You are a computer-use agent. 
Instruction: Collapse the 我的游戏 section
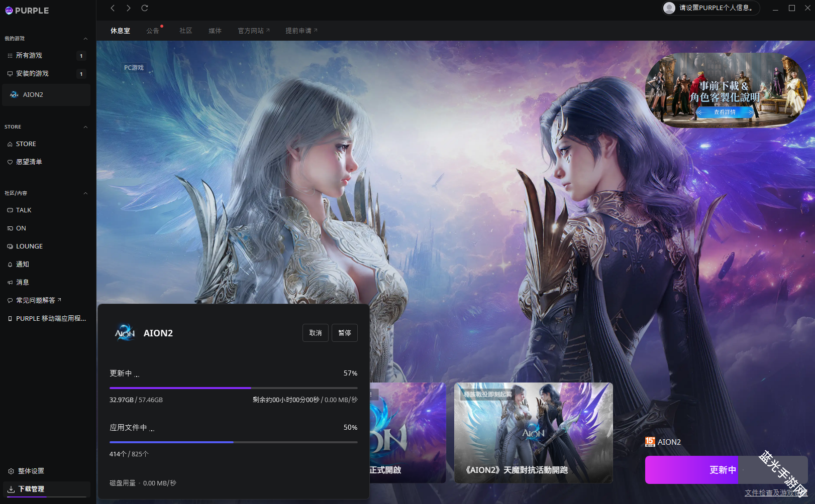click(85, 39)
